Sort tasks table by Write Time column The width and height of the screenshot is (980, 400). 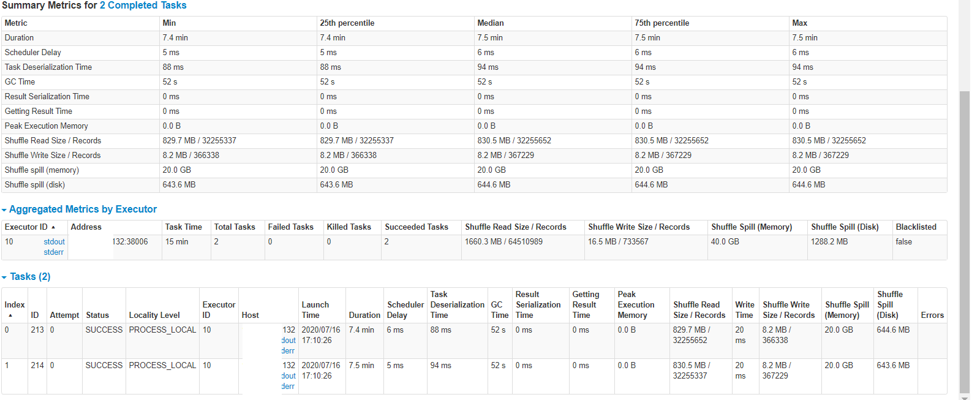(x=745, y=310)
